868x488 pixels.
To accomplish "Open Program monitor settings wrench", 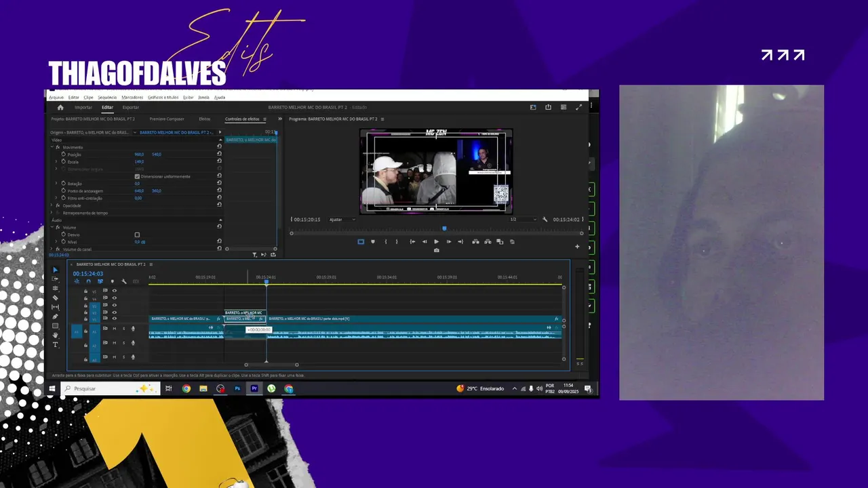I will pyautogui.click(x=545, y=220).
